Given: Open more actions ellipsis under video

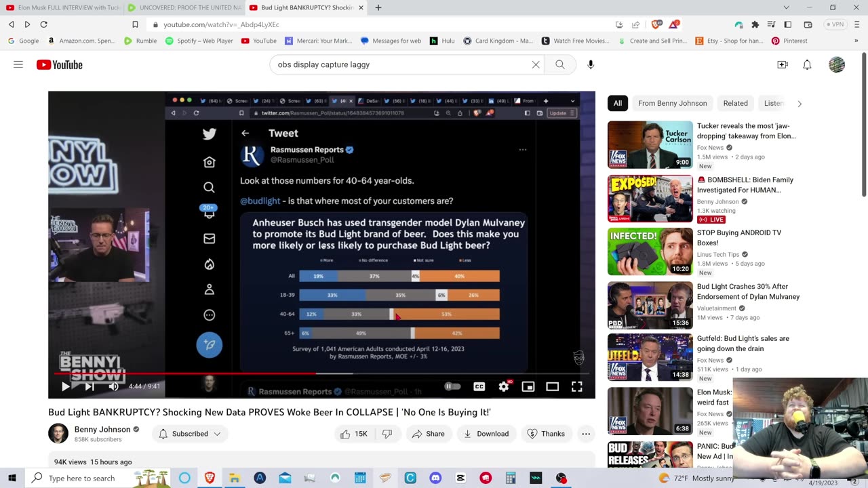Looking at the screenshot, I should tap(586, 434).
